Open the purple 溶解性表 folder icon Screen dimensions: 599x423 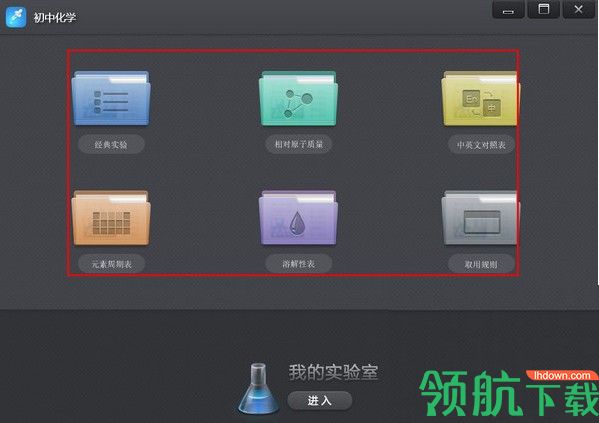click(x=298, y=218)
